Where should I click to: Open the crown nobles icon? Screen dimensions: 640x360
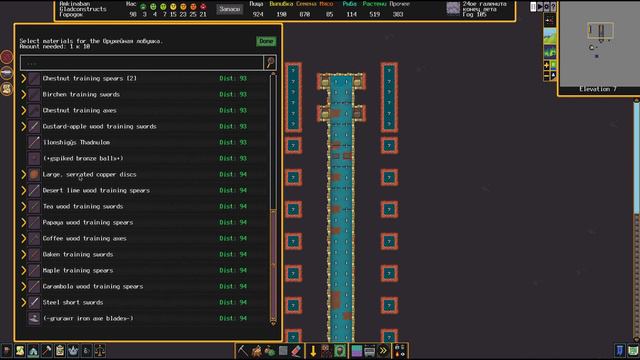[73, 351]
